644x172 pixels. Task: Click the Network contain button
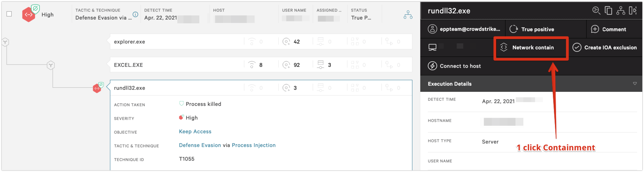tap(530, 48)
